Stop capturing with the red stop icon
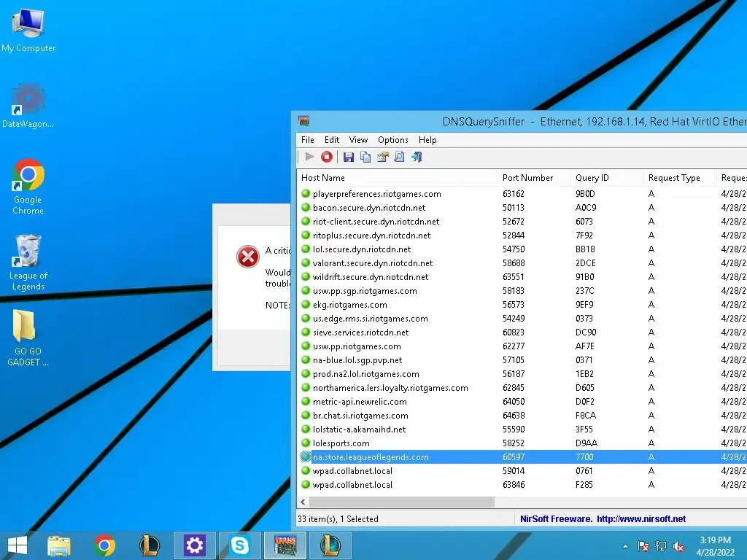The image size is (747, 560). click(326, 157)
